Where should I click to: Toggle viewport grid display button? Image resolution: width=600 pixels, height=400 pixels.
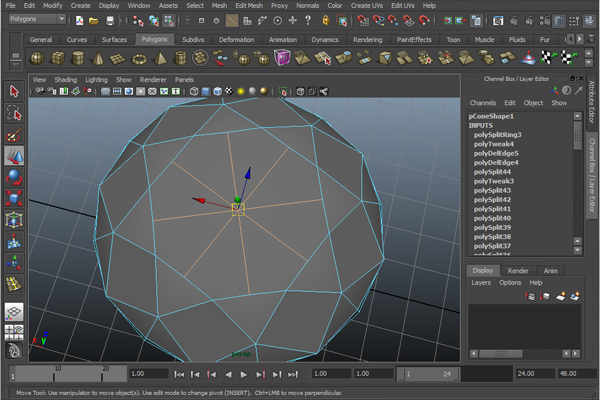click(x=105, y=91)
